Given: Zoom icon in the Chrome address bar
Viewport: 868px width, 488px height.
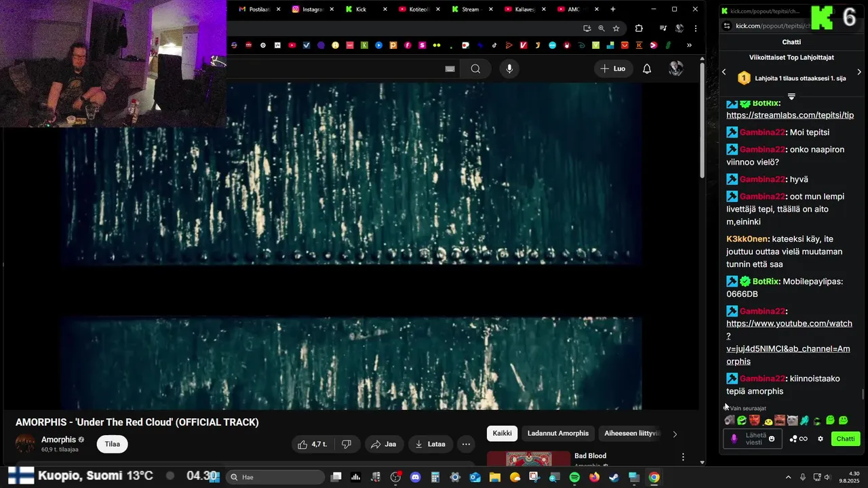Looking at the screenshot, I should pyautogui.click(x=601, y=28).
